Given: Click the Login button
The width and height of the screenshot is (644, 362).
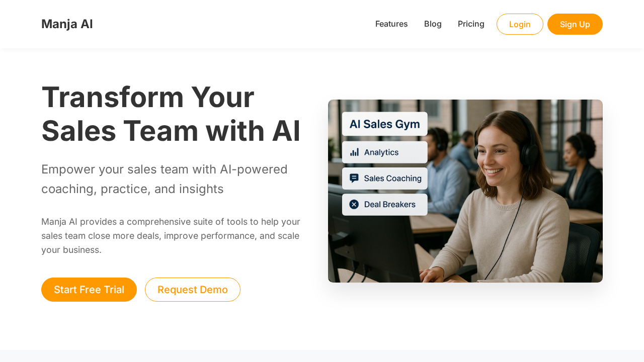Looking at the screenshot, I should (520, 24).
